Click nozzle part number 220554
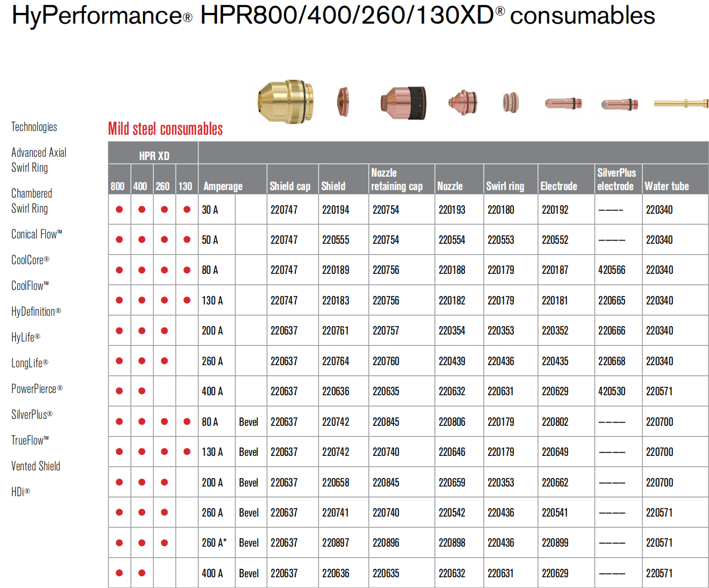709x588 pixels. click(x=452, y=240)
